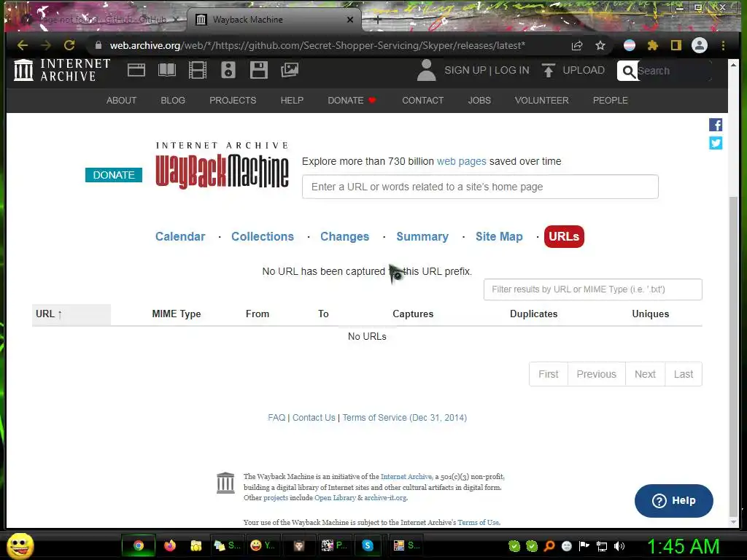
Task: Switch to the Calendar view
Action: (180, 237)
